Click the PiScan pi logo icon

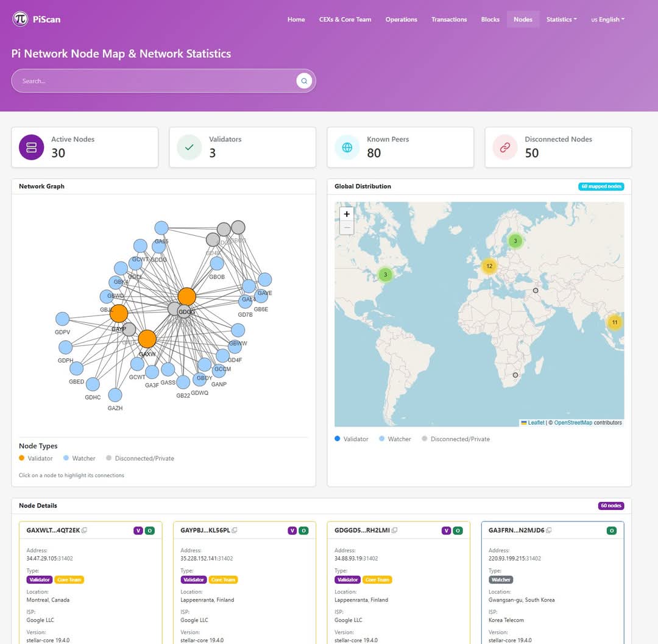20,19
